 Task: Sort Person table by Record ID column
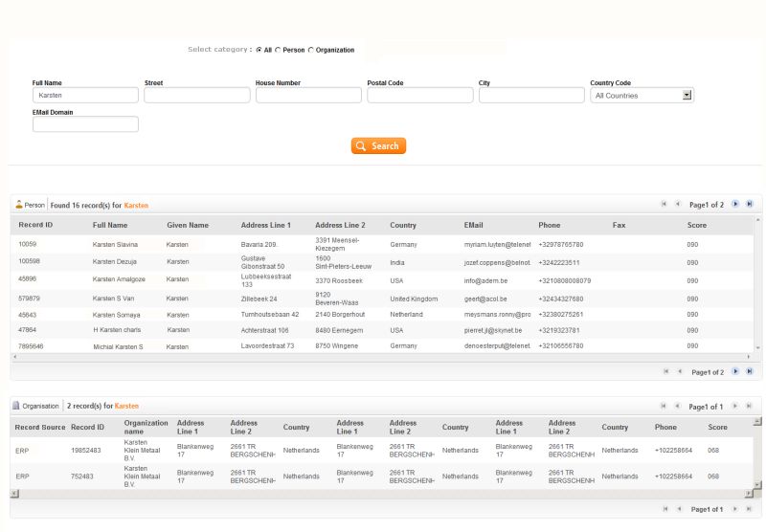point(35,225)
